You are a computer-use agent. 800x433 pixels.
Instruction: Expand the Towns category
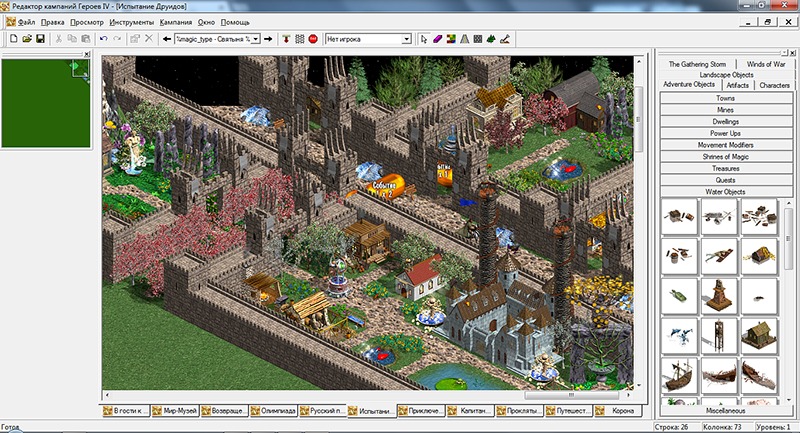pyautogui.click(x=726, y=98)
